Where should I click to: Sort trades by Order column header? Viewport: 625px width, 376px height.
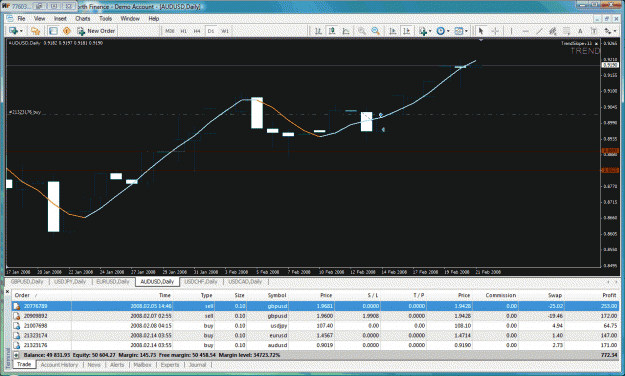tap(41, 295)
